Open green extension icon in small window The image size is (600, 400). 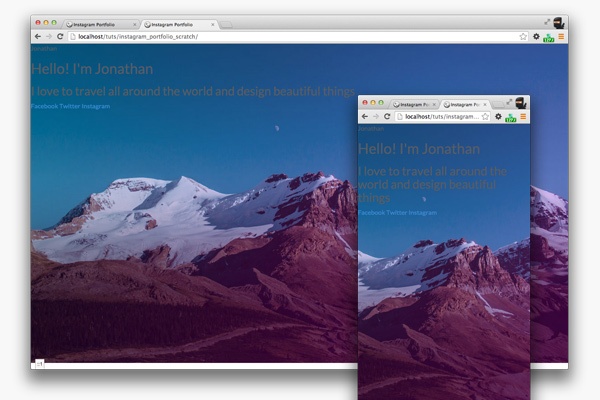[510, 118]
